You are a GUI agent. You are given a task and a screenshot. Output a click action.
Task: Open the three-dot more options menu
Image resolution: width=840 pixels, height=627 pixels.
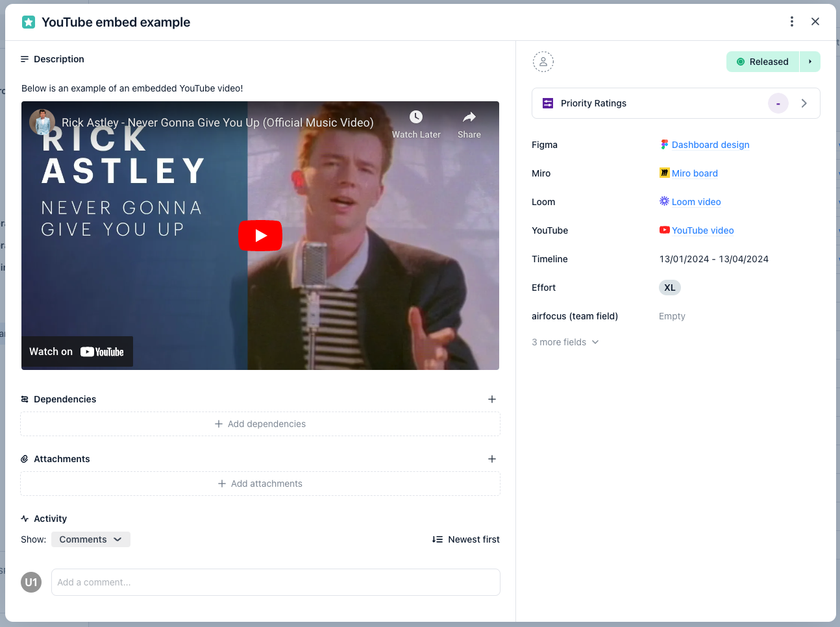pos(792,21)
